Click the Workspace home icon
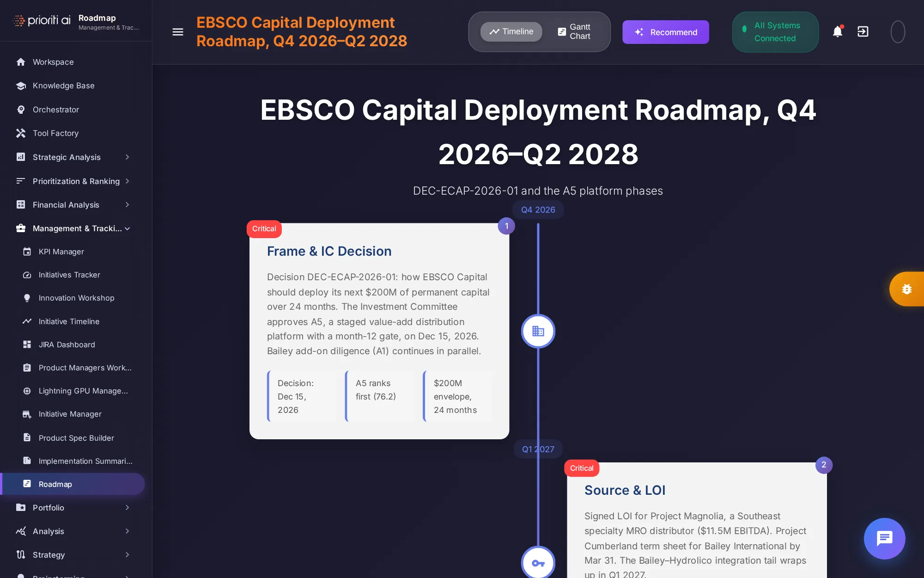 21,62
